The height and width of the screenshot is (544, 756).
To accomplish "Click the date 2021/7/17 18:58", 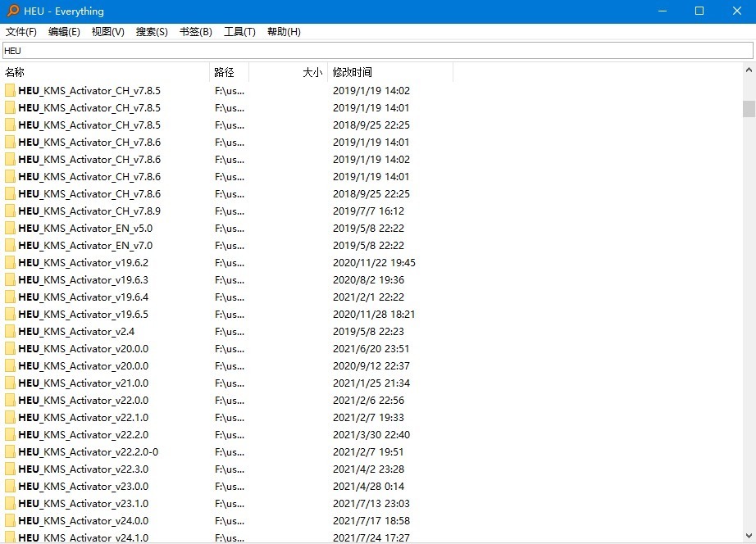I will [x=371, y=521].
